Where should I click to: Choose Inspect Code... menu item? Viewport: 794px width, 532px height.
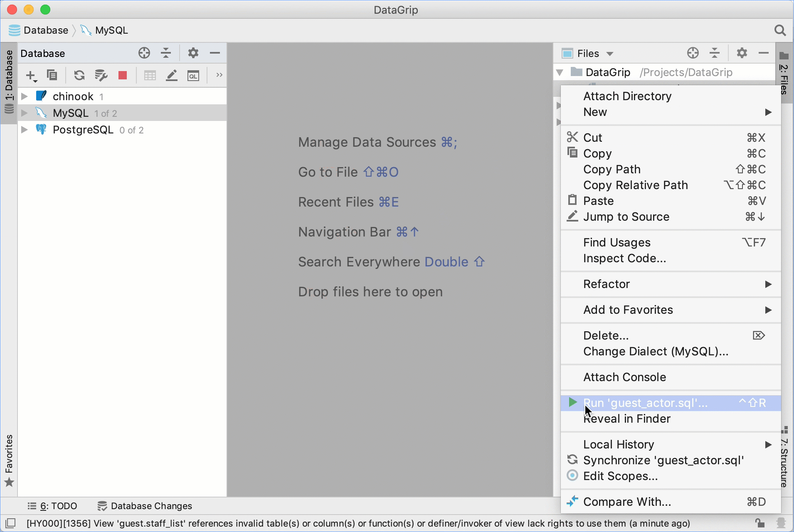671,258
